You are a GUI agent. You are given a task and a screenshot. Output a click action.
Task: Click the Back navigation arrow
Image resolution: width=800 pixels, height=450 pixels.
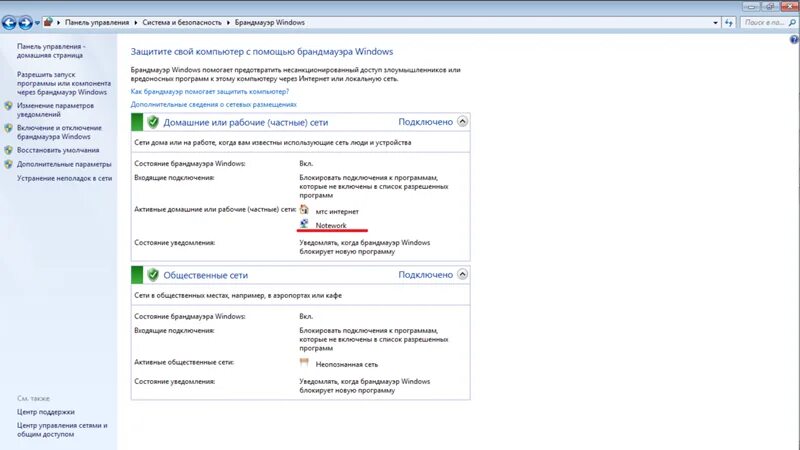coord(9,22)
